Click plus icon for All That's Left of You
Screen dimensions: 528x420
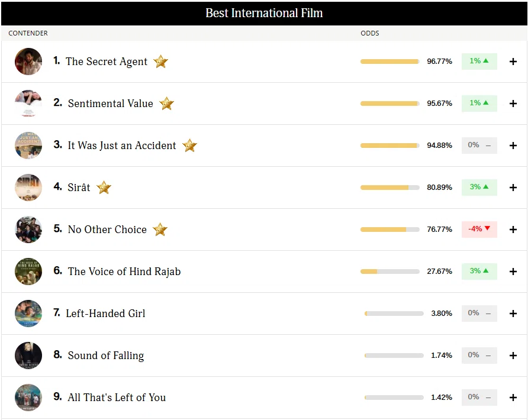pos(513,398)
